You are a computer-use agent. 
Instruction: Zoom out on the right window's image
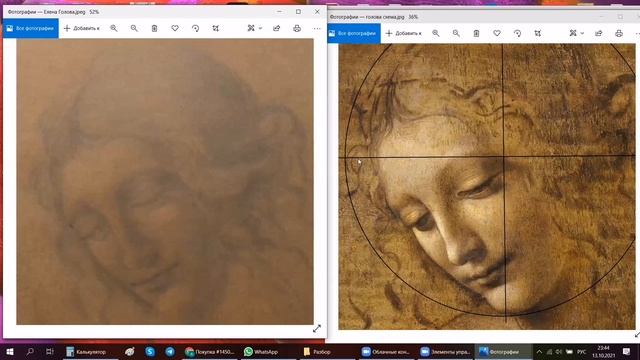(x=456, y=33)
